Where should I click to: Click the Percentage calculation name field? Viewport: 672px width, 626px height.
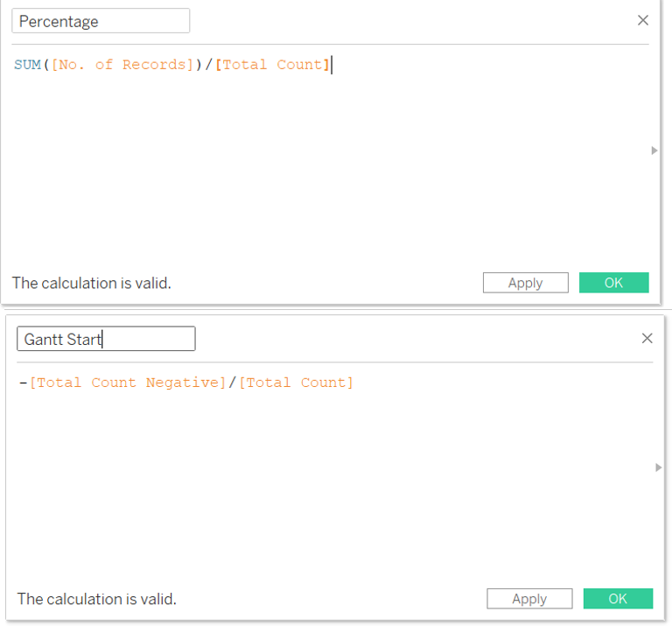click(101, 21)
